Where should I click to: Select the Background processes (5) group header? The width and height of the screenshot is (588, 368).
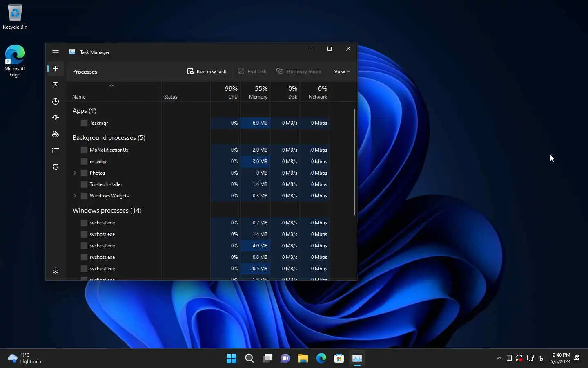click(109, 138)
